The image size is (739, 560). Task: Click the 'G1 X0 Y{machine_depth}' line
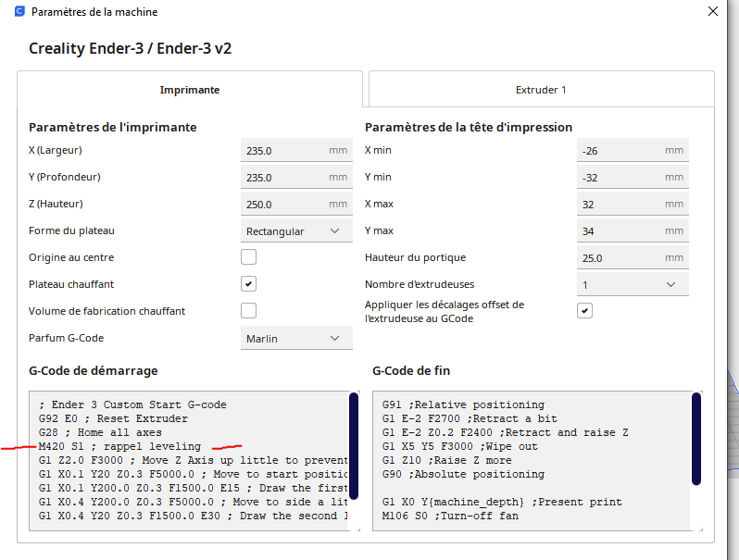pos(502,502)
